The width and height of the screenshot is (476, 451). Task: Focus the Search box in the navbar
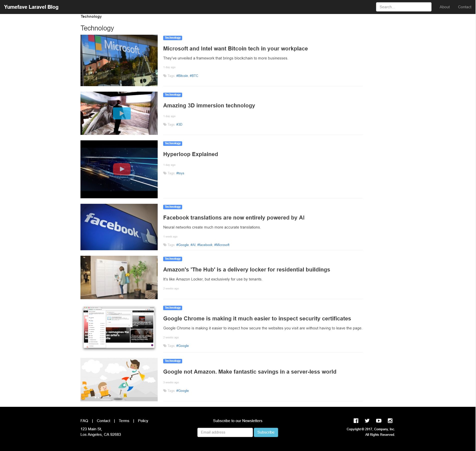coord(404,7)
